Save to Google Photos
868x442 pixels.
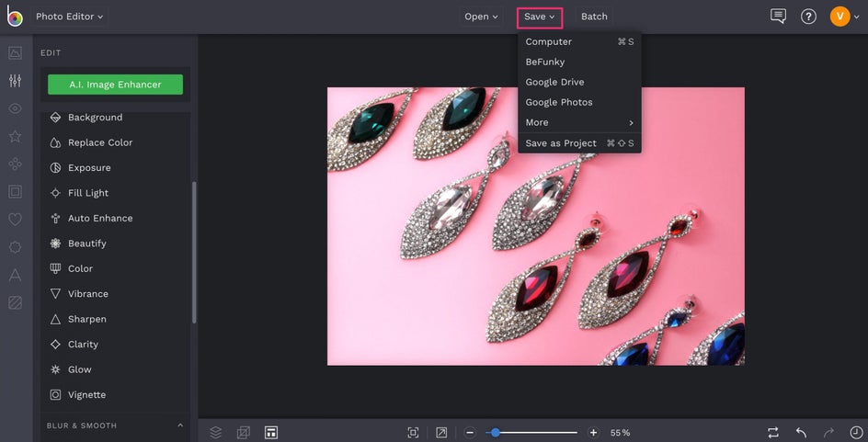pyautogui.click(x=579, y=102)
